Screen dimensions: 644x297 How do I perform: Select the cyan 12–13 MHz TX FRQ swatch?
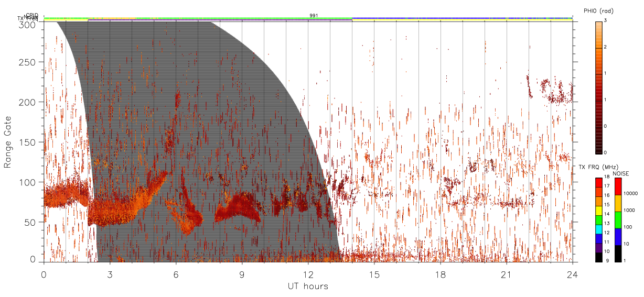point(598,228)
